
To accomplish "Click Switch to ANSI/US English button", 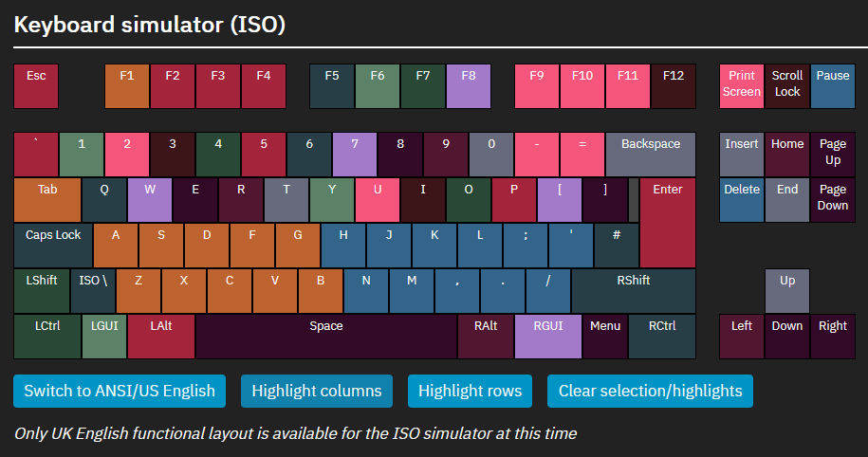I will pyautogui.click(x=120, y=391).
